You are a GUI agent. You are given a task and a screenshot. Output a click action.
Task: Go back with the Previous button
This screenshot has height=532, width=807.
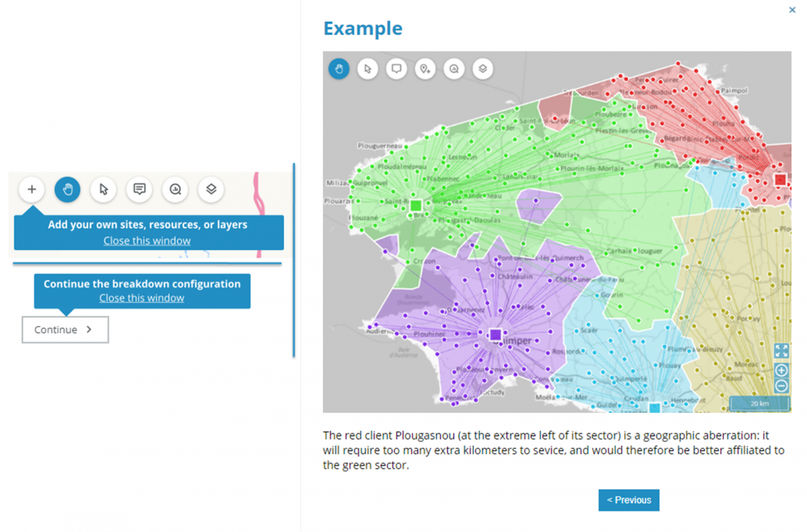[629, 500]
